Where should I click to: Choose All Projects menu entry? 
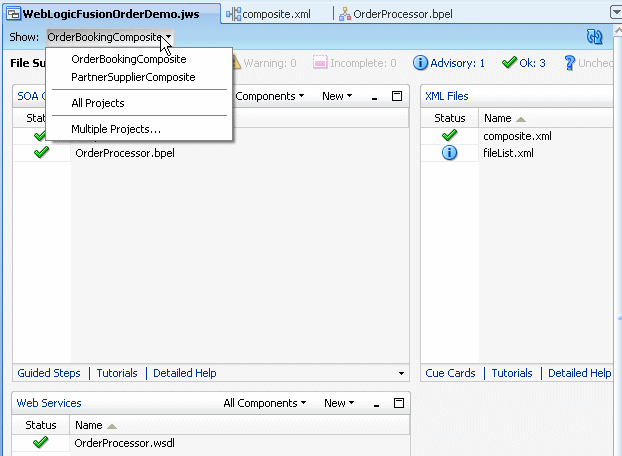coord(98,103)
